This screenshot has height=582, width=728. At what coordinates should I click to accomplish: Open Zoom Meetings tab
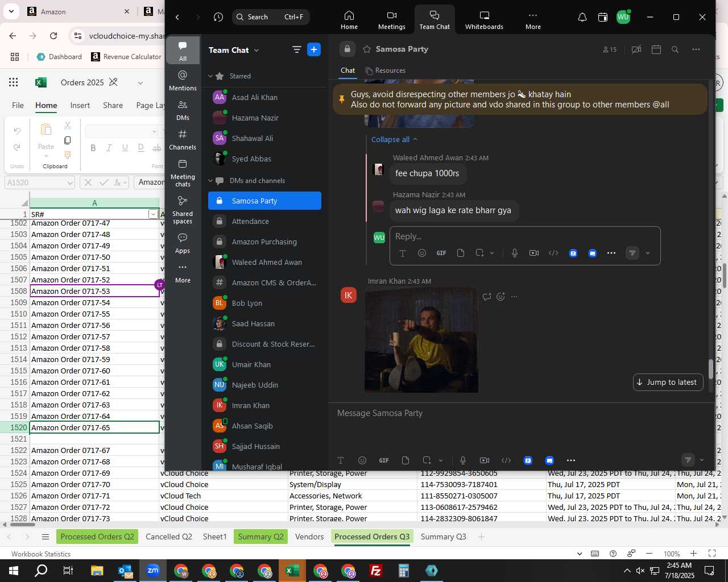(391, 19)
